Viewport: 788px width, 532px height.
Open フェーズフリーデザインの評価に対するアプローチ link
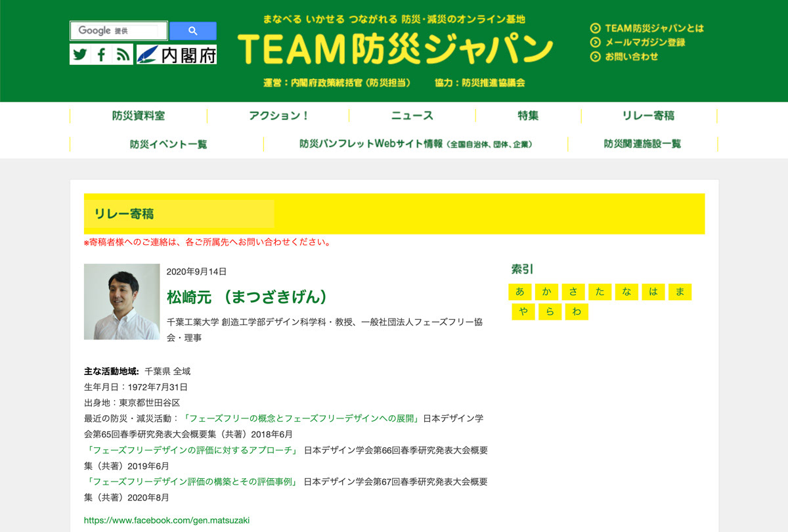pyautogui.click(x=192, y=450)
